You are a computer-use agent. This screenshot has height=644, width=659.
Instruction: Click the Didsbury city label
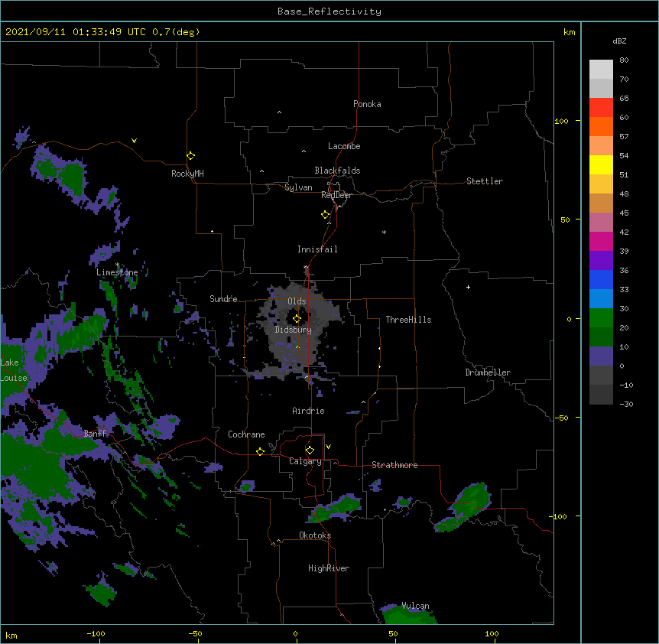[294, 330]
